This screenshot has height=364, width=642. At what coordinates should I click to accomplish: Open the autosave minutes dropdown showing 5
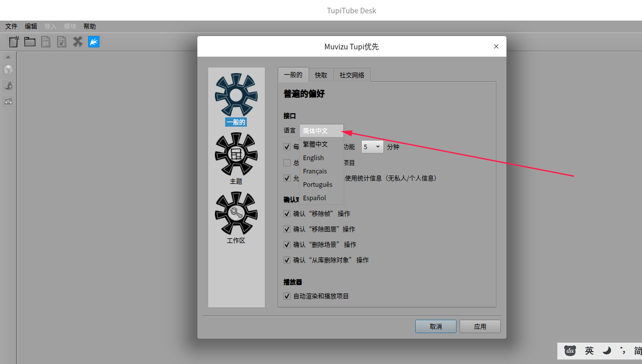pyautogui.click(x=373, y=147)
